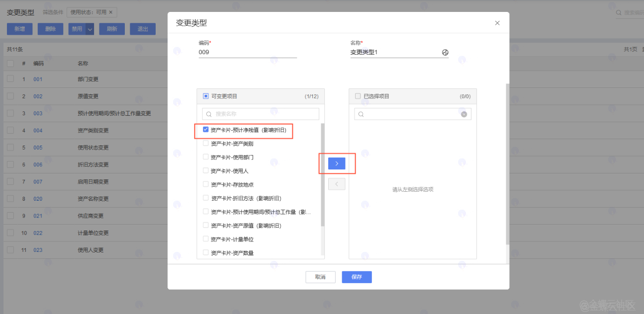Click the 禁用 button in the background toolbar

[77, 29]
